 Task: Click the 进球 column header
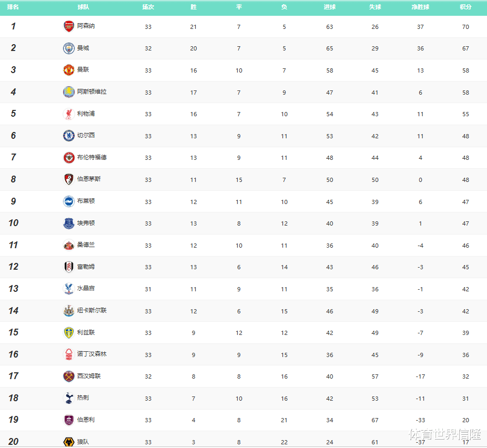click(x=330, y=7)
